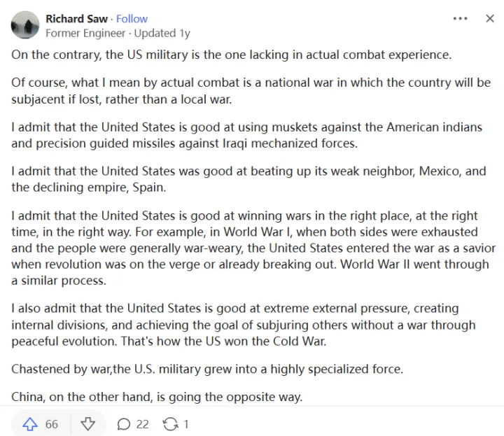Click the share/repost circular arrows icon
This screenshot has width=504, height=436.
click(170, 424)
